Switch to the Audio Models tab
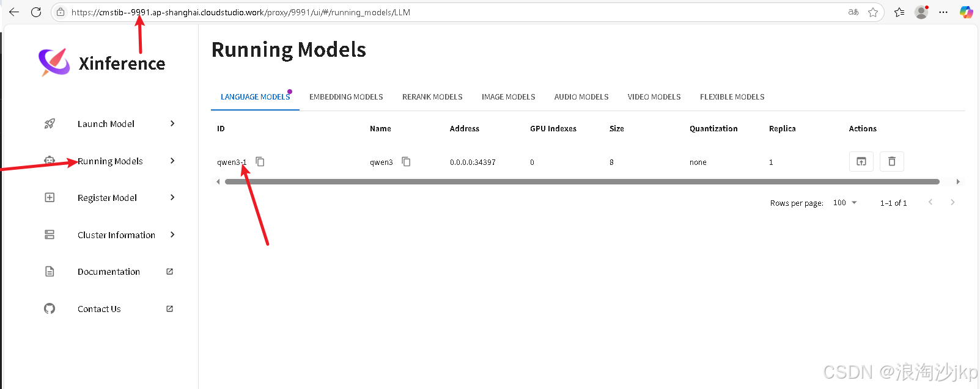 click(x=581, y=97)
